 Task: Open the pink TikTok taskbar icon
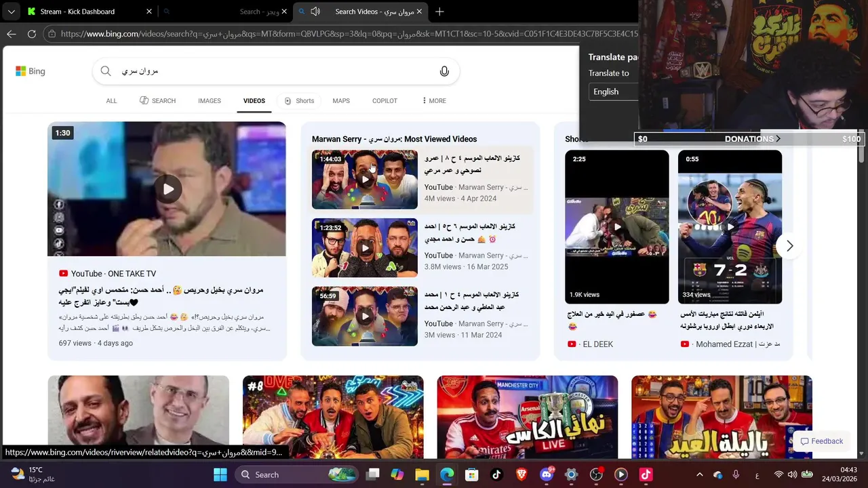pyautogui.click(x=646, y=474)
